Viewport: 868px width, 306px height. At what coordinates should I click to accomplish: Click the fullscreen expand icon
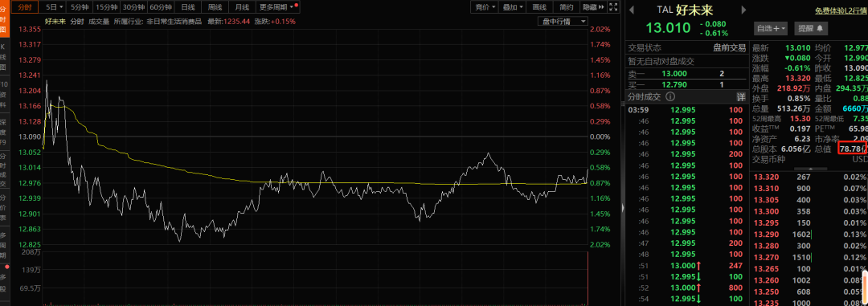click(612, 7)
